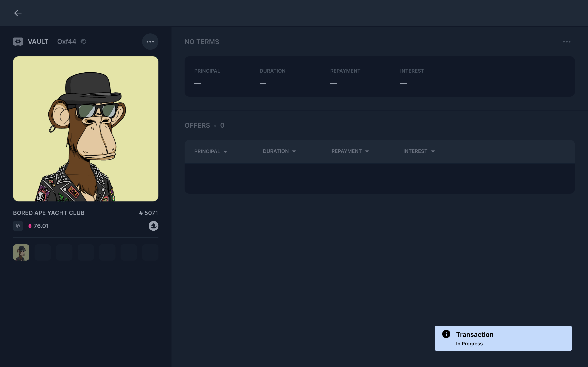This screenshot has height=367, width=588.
Task: Open the No Terms three-dots menu
Action: point(566,42)
